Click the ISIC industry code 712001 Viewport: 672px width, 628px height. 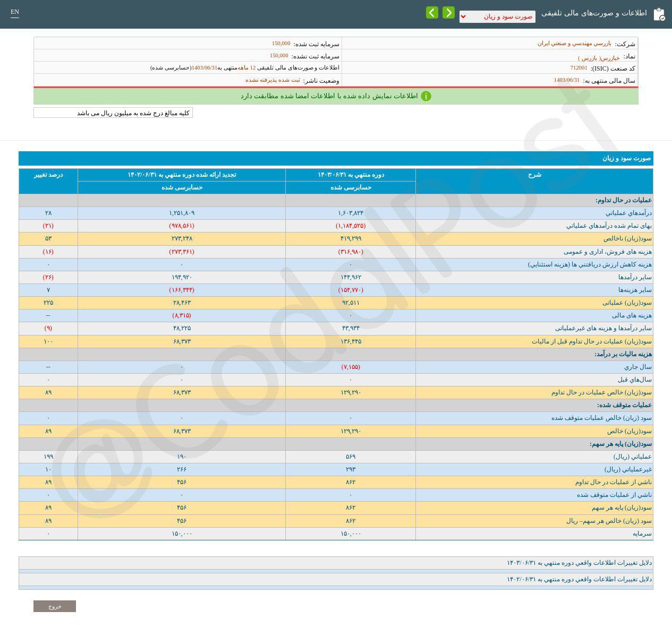click(579, 68)
